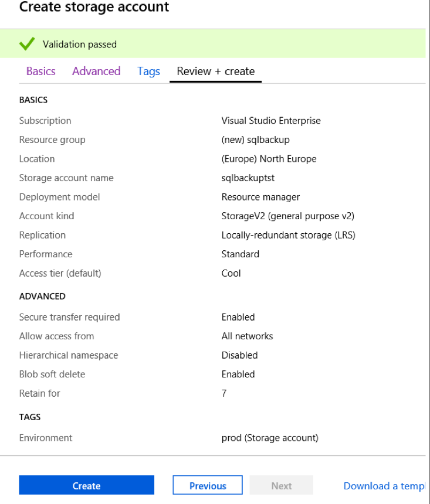Click the StorageV2 (general purpose v2) value

click(x=287, y=216)
